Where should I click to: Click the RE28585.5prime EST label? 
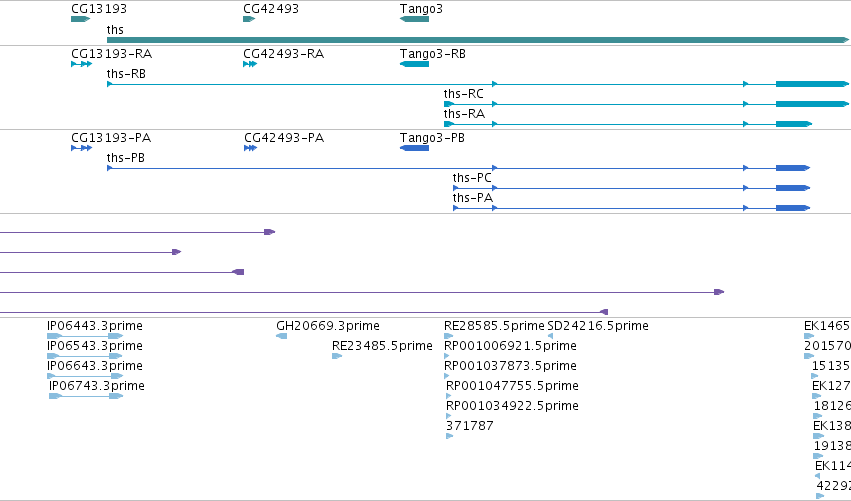(x=494, y=326)
